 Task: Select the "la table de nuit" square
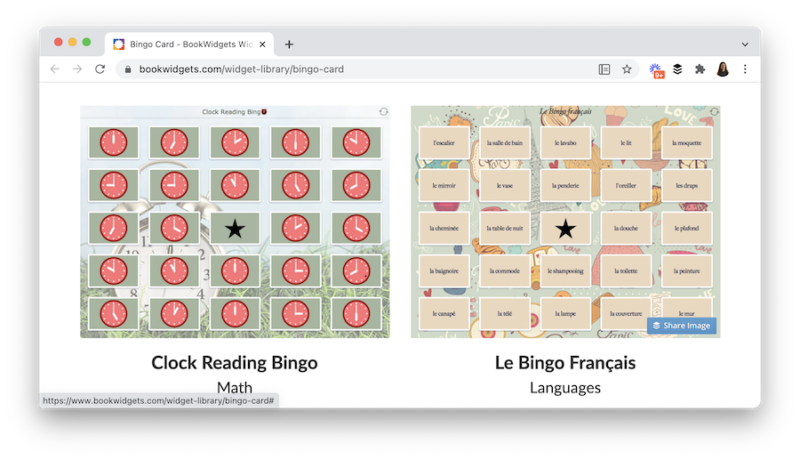point(505,228)
